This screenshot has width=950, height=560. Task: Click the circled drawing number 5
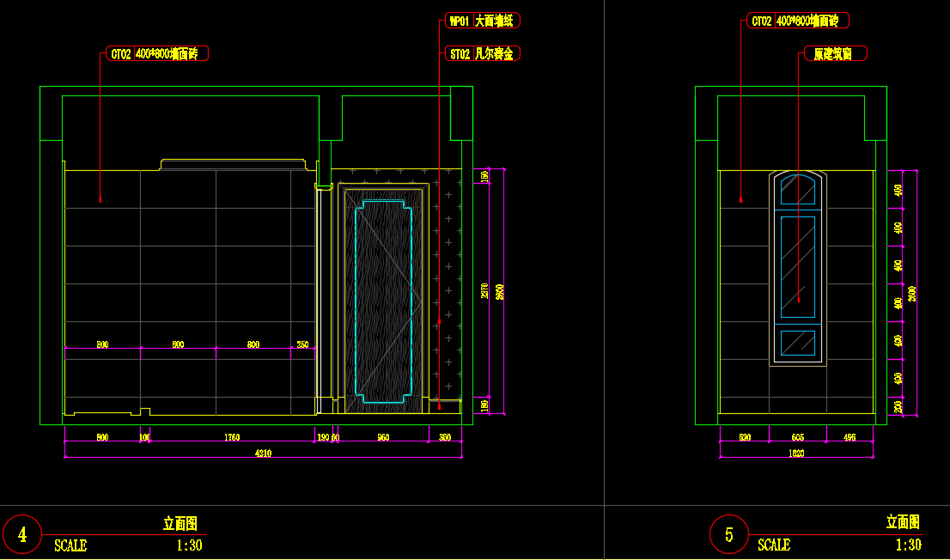(x=729, y=535)
